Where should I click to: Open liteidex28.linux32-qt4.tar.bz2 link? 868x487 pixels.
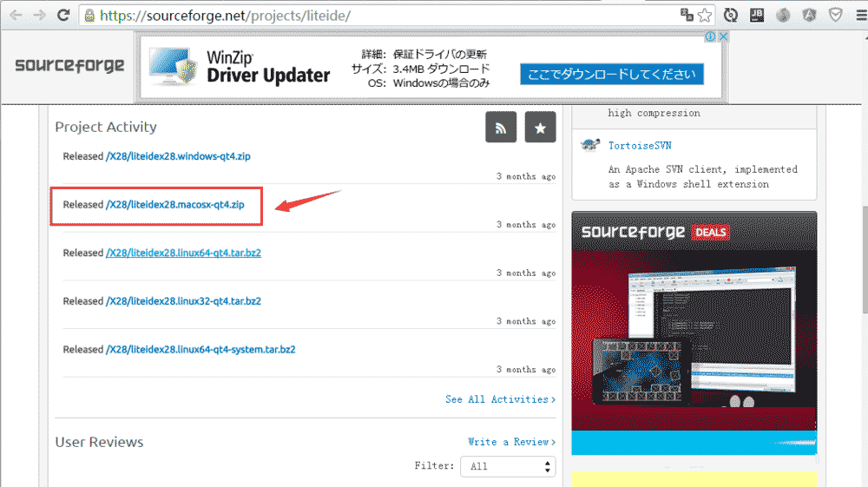(183, 301)
